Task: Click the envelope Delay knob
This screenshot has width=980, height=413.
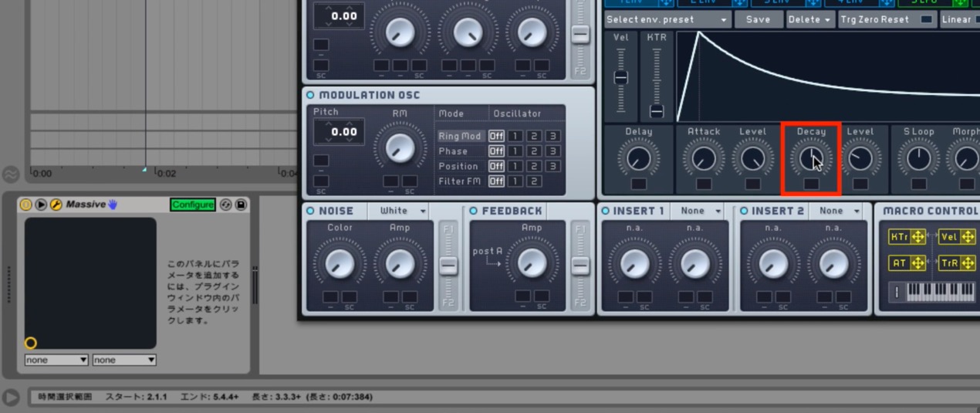Action: click(638, 159)
